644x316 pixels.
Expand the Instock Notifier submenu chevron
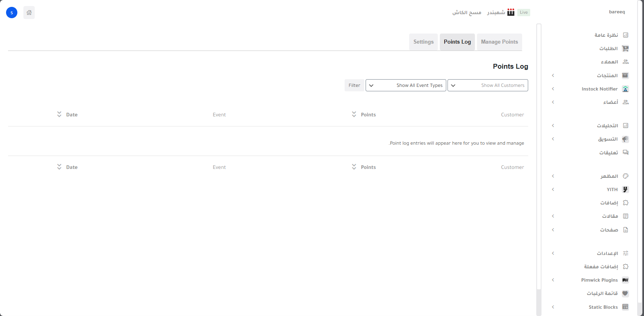click(x=553, y=89)
